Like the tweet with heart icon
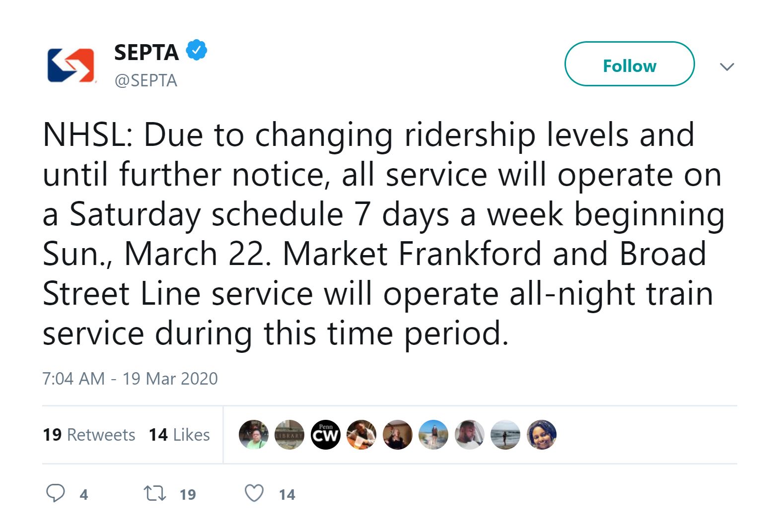This screenshot has height=532, width=777. (254, 493)
